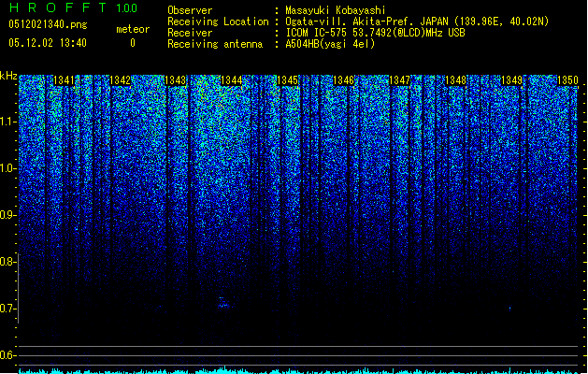Click the small echo dot near 1349
The width and height of the screenshot is (588, 374).
tap(510, 309)
